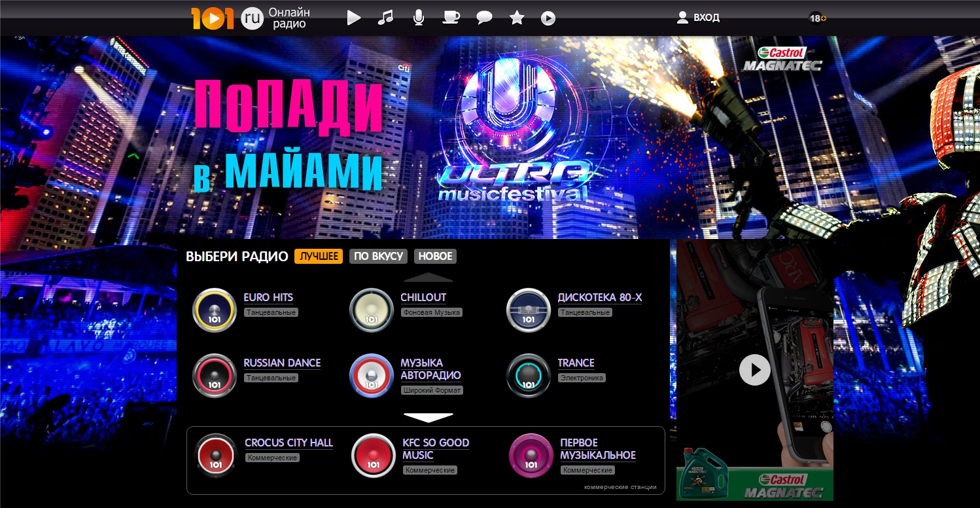The image size is (980, 508).
Task: Click the ВХОД login link
Action: pos(707,18)
